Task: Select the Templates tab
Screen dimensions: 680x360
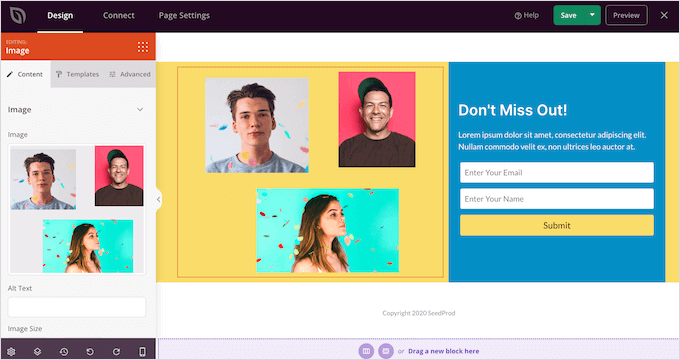Action: (78, 74)
